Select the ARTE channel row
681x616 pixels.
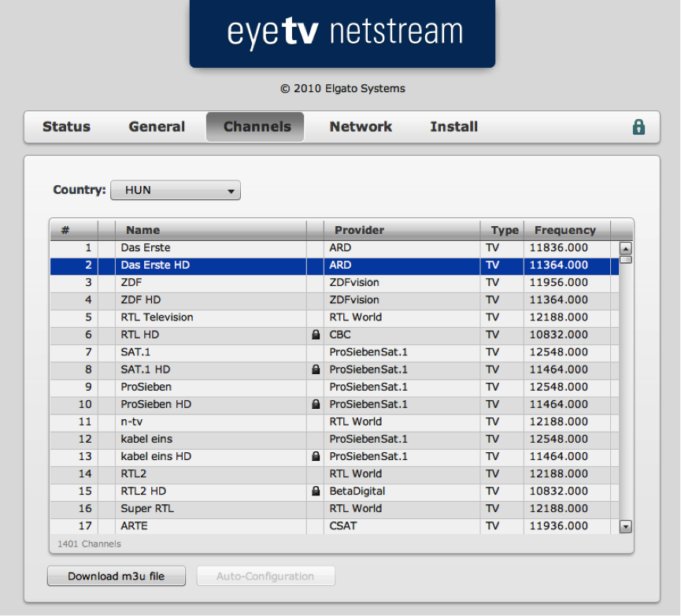335,526
